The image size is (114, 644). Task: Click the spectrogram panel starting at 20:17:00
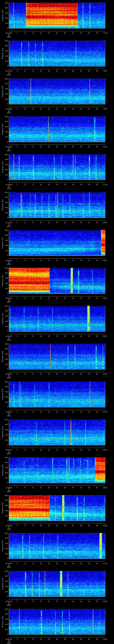(57, 54)
